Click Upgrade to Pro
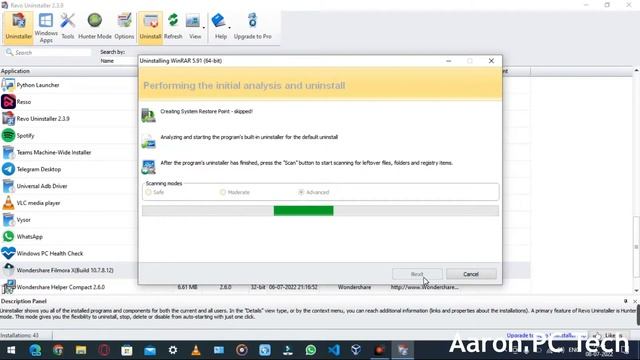 [x=252, y=27]
